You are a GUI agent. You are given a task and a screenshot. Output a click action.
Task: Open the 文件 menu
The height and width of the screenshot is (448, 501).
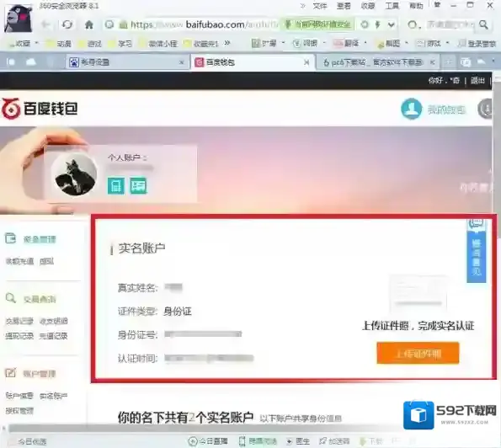(320, 6)
